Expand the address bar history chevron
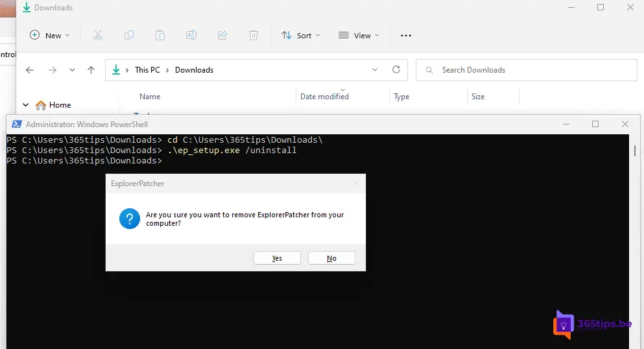The width and height of the screenshot is (644, 349). [x=375, y=69]
